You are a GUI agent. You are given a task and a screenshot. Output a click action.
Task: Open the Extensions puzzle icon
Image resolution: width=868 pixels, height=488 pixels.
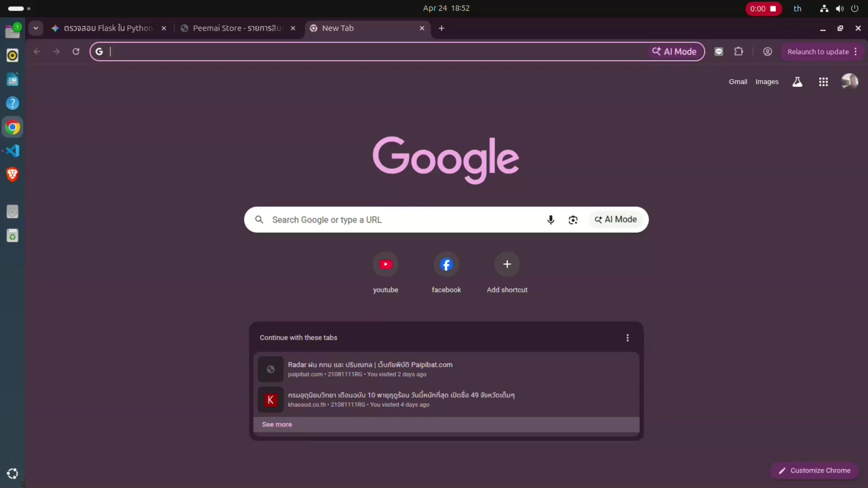(x=739, y=52)
